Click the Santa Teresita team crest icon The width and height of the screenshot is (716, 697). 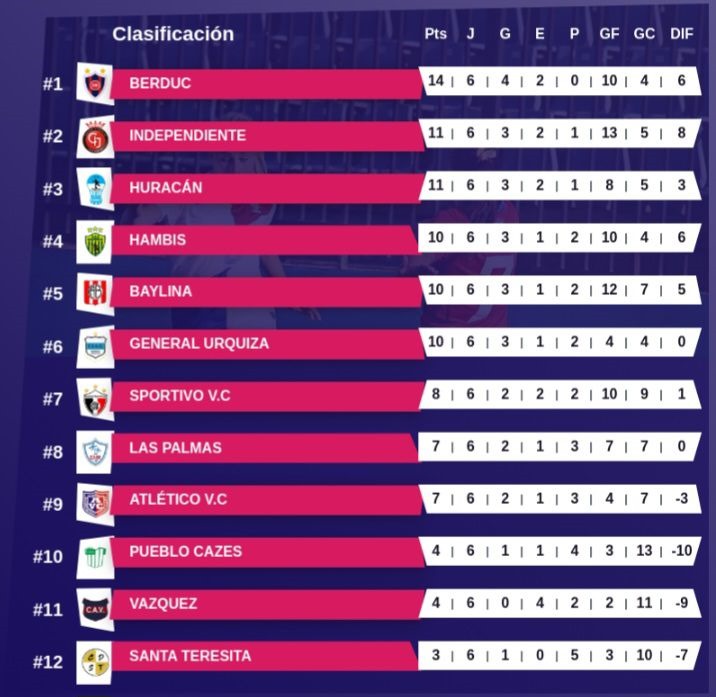95,657
